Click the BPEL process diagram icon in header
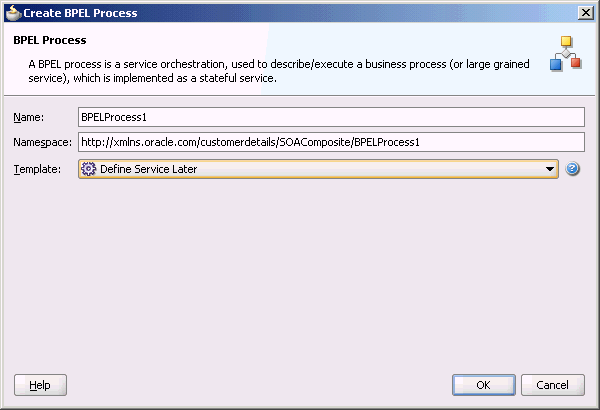600x410 pixels. [x=566, y=54]
